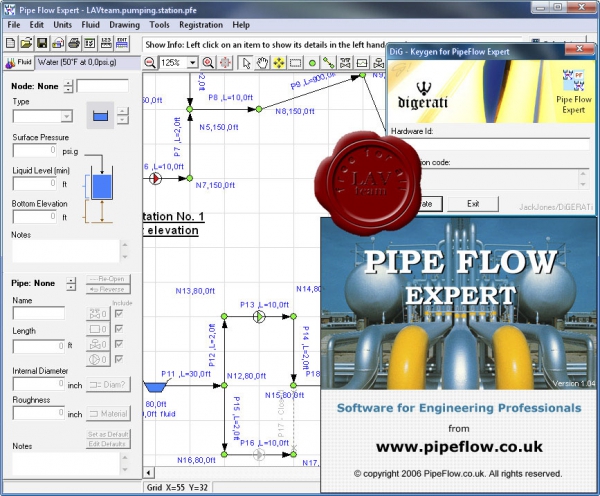
Task: Select the add pipe tool
Action: click(329, 63)
